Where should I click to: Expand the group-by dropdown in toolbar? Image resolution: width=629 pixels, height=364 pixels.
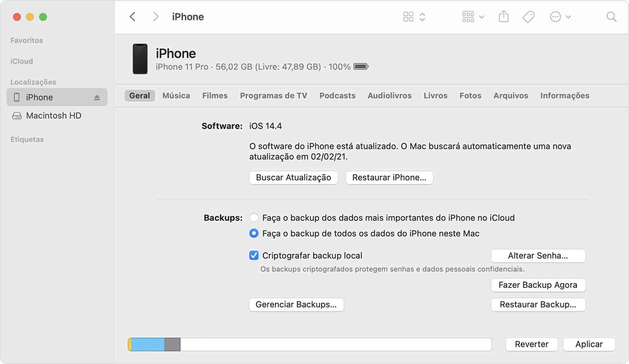tap(473, 17)
